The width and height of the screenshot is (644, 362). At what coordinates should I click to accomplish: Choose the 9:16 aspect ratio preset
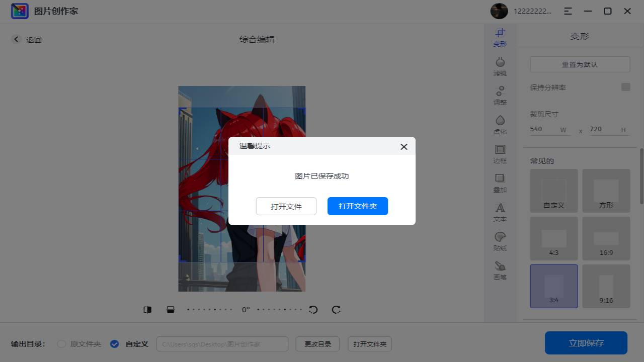(606, 286)
